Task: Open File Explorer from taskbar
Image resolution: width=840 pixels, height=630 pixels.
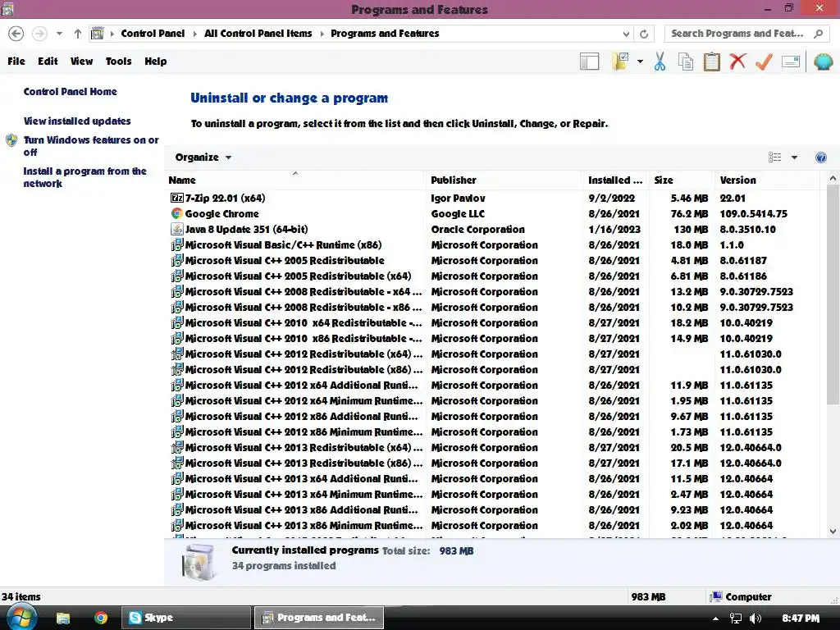Action: tap(63, 619)
